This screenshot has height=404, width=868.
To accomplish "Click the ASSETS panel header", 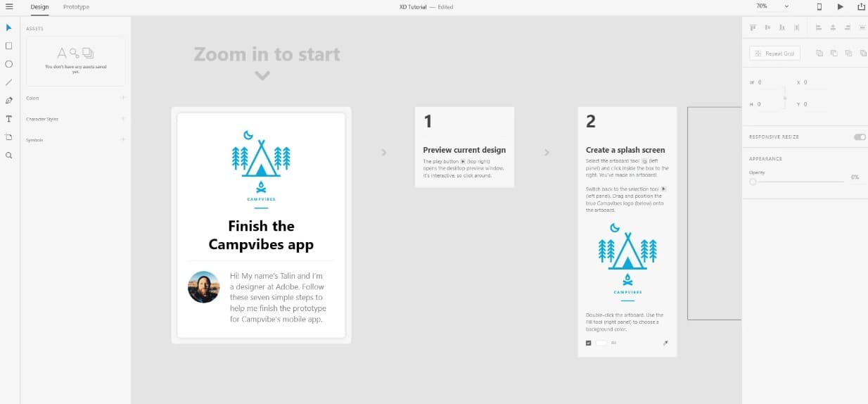I will [x=35, y=29].
